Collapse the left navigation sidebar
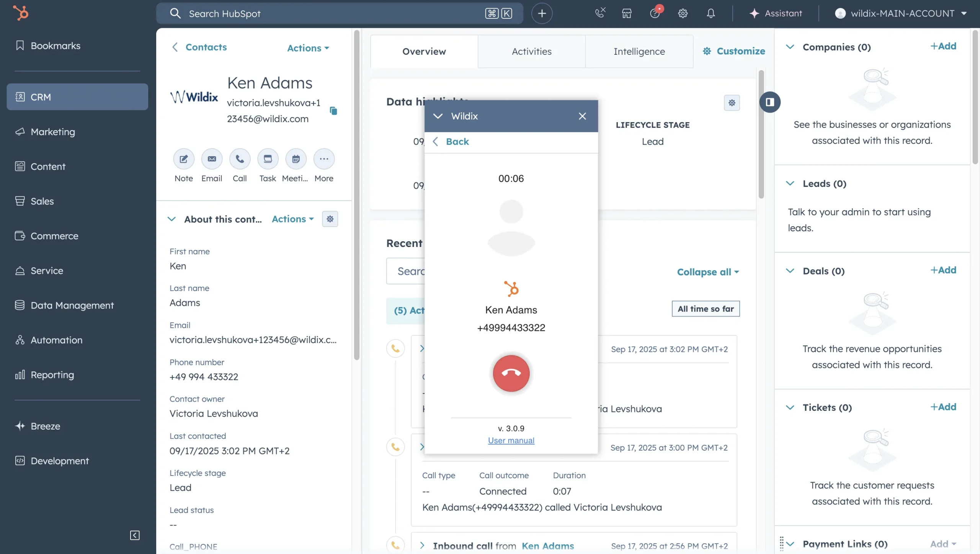Image resolution: width=980 pixels, height=554 pixels. (x=135, y=535)
